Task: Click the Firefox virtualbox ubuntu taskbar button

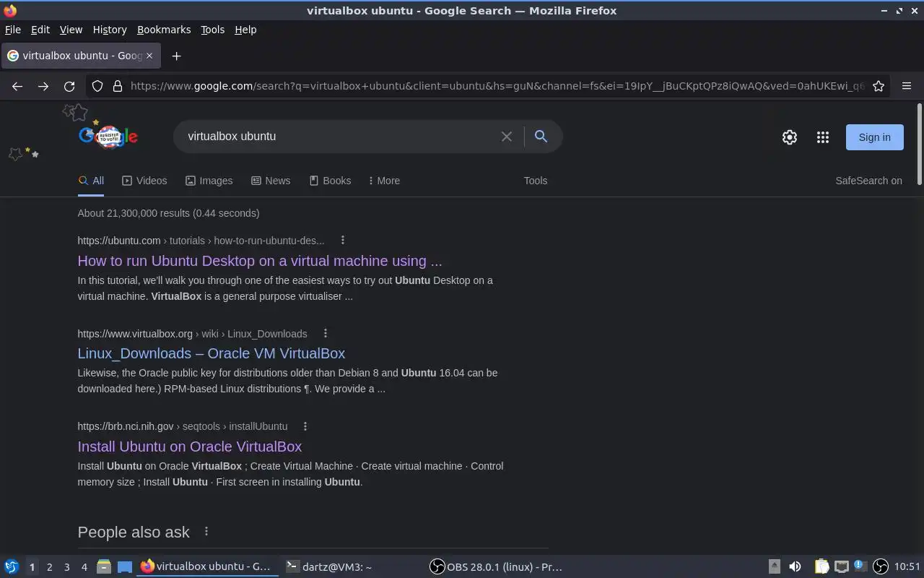Action: click(207, 566)
